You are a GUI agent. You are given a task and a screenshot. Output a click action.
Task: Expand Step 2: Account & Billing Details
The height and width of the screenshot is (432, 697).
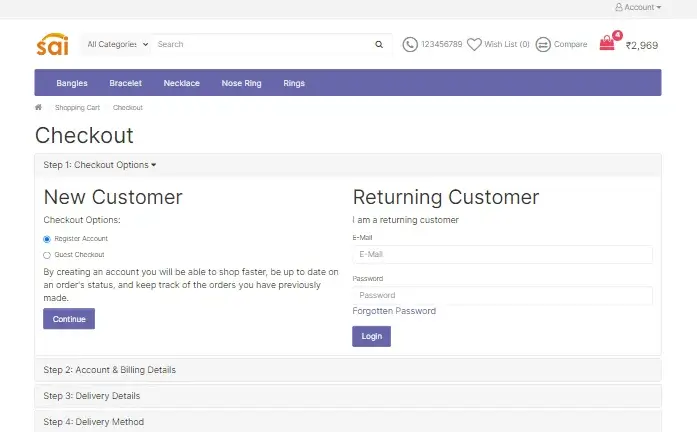[110, 370]
